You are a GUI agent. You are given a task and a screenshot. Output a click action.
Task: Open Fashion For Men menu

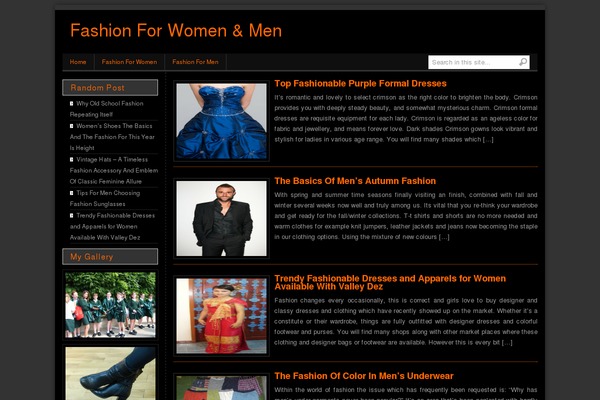pos(195,62)
